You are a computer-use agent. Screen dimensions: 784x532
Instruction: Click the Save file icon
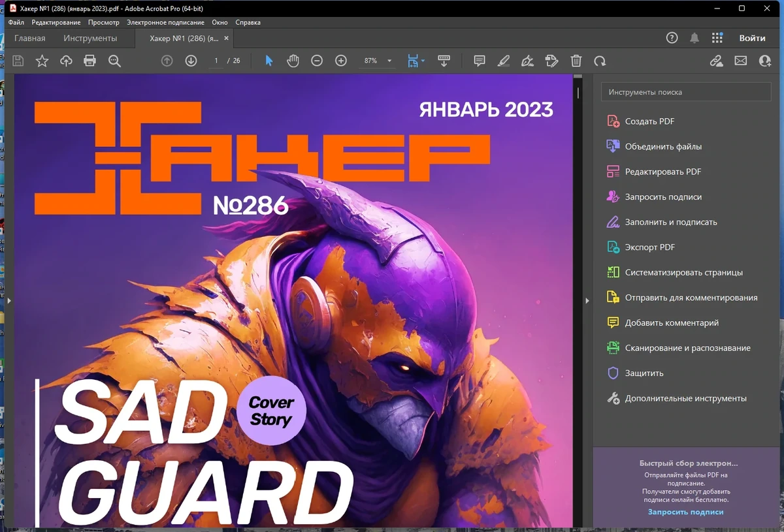(18, 61)
